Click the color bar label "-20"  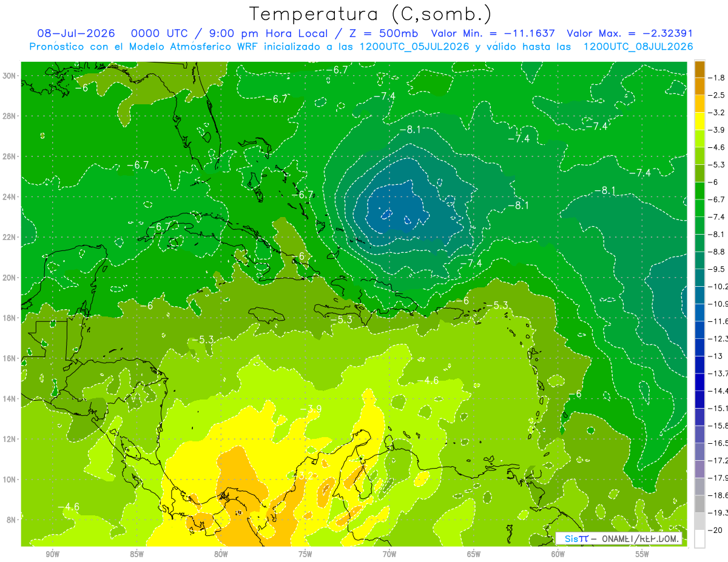coord(715,530)
